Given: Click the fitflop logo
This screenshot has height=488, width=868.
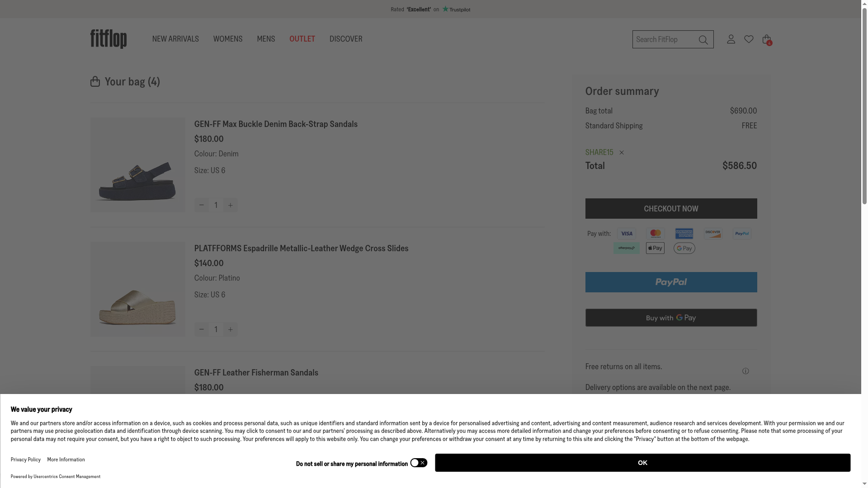Looking at the screenshot, I should pyautogui.click(x=108, y=39).
